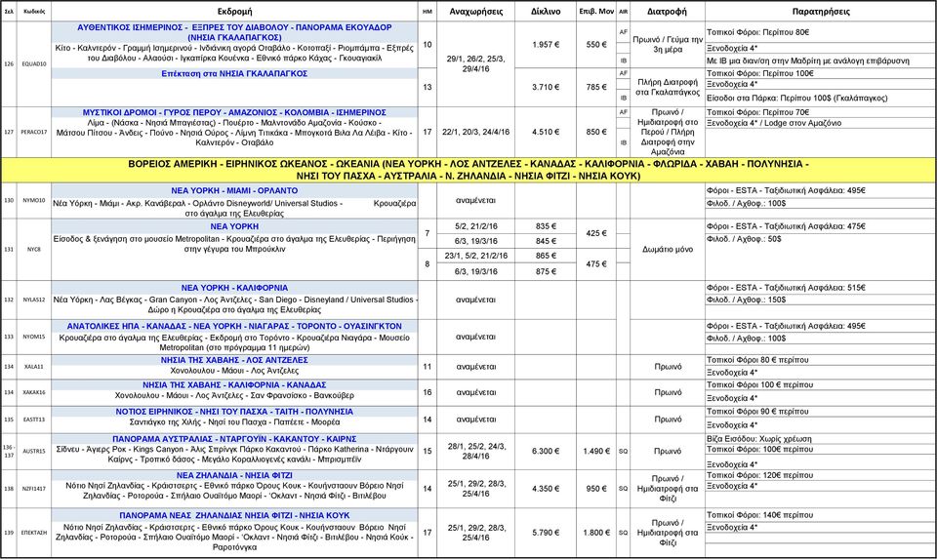Select single supplement '950 €'
The width and height of the screenshot is (937, 560).
[596, 489]
